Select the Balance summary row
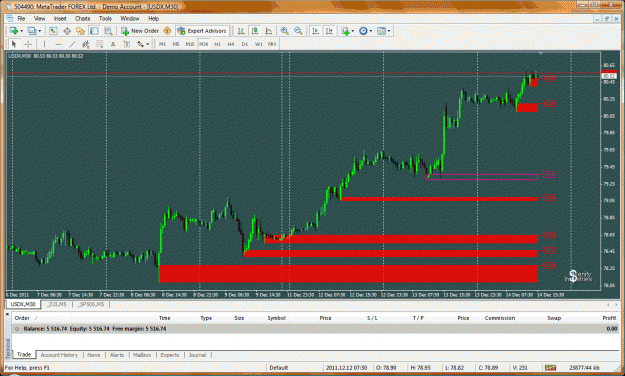Image resolution: width=625 pixels, height=376 pixels. click(315, 329)
